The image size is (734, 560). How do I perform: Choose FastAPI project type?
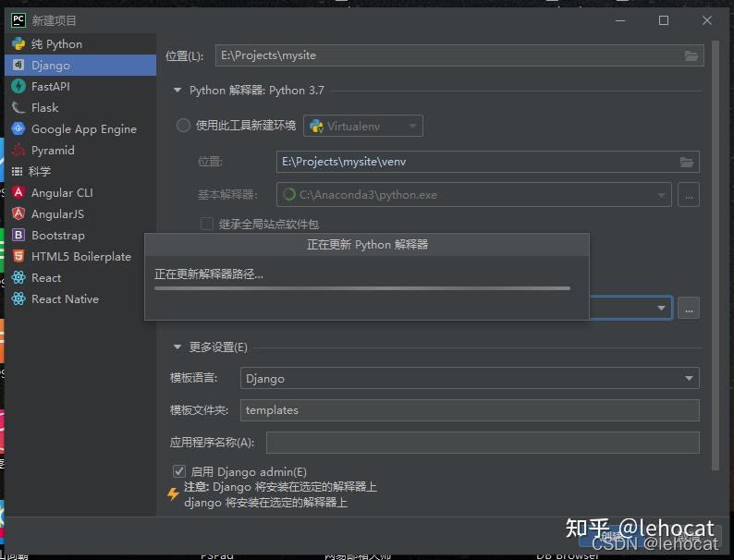click(80, 86)
